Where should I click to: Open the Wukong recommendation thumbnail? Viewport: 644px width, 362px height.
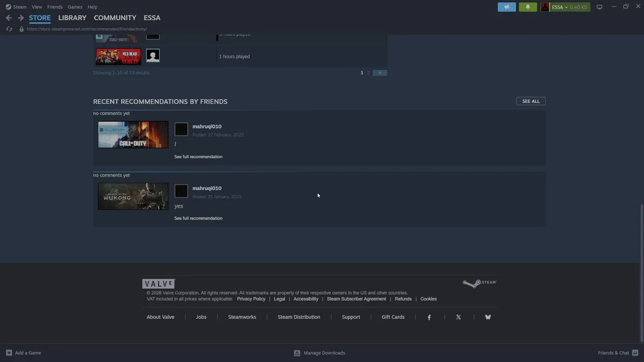tap(133, 197)
